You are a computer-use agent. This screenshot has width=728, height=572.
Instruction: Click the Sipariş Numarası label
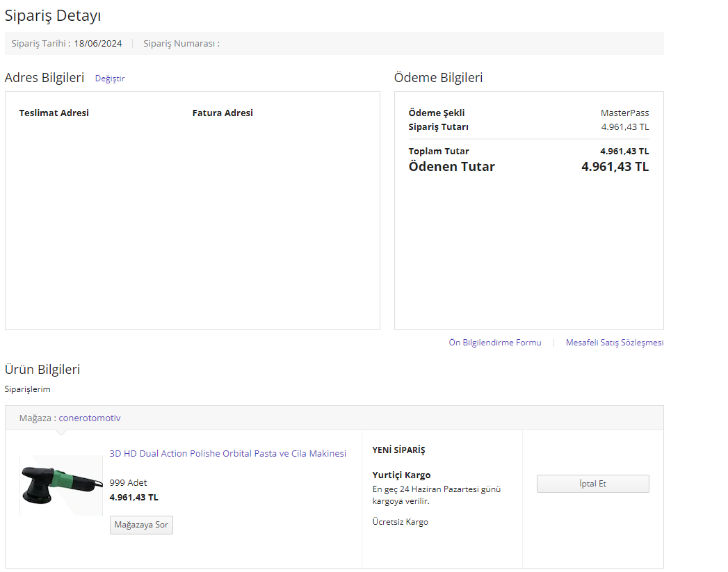tap(181, 44)
